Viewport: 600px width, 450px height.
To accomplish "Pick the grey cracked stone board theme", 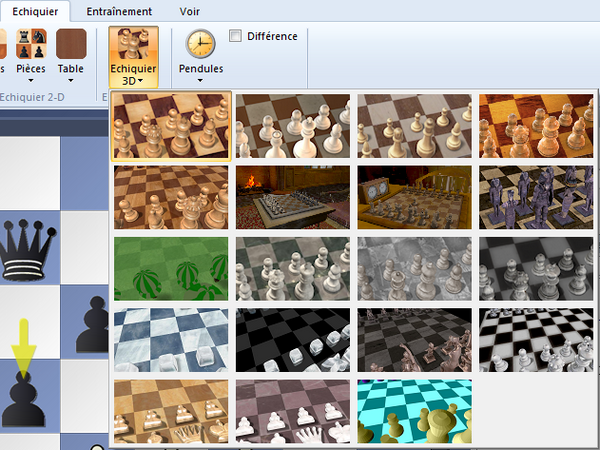I will click(414, 269).
